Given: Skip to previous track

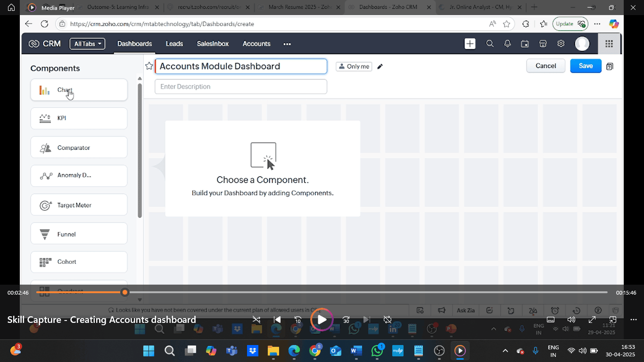Looking at the screenshot, I should pyautogui.click(x=277, y=320).
